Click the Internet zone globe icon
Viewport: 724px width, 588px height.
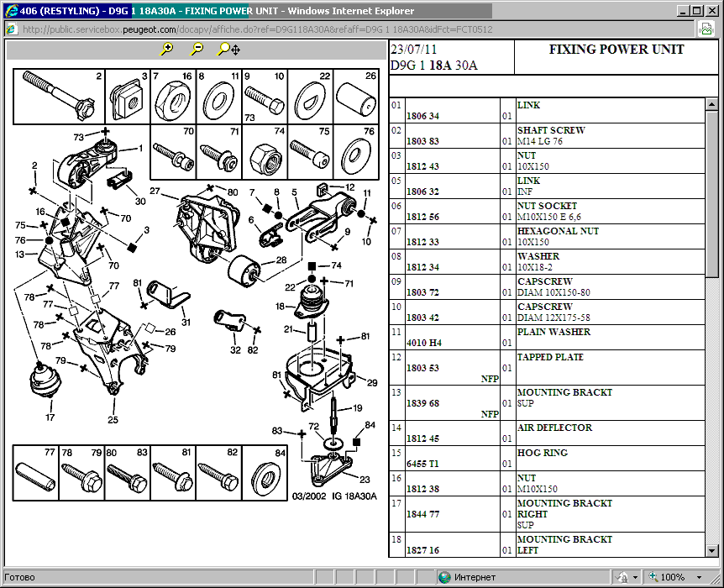(444, 578)
